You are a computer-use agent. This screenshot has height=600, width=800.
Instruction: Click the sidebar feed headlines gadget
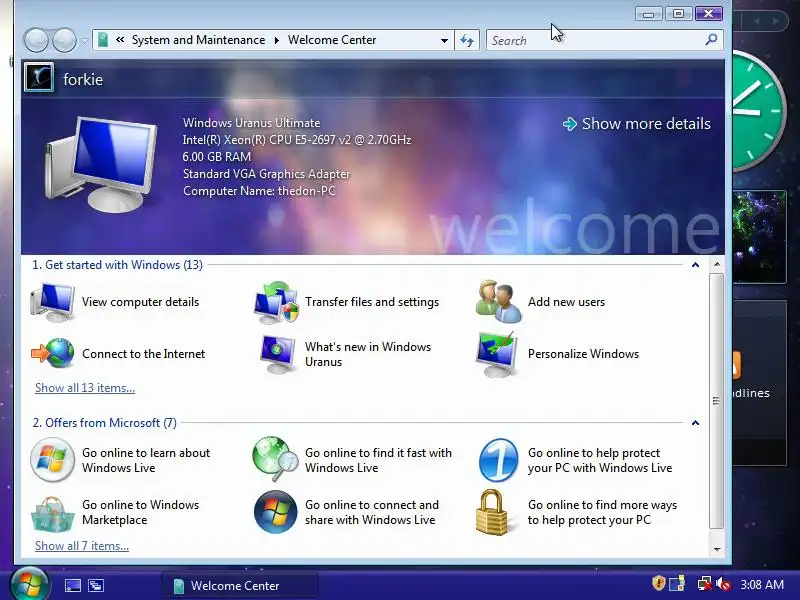click(x=760, y=383)
